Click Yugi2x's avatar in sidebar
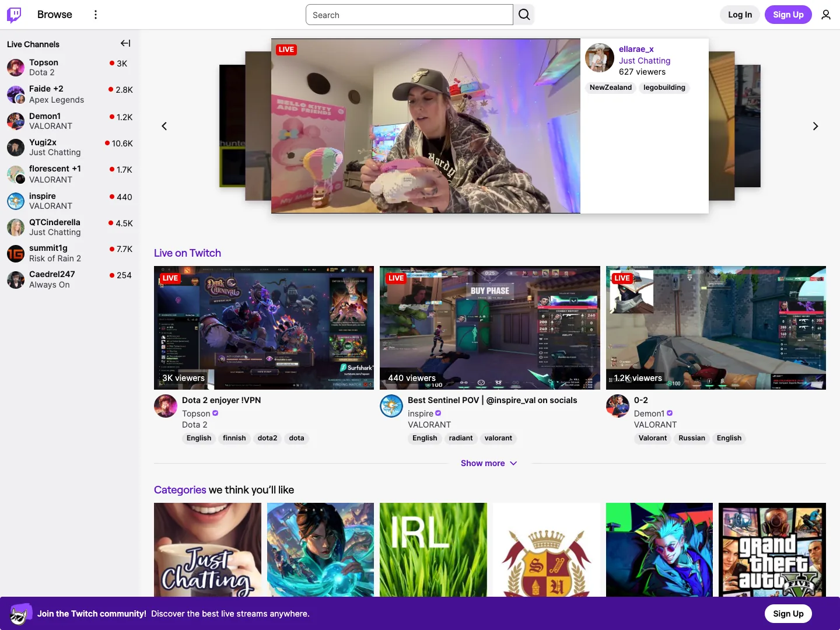 16,147
